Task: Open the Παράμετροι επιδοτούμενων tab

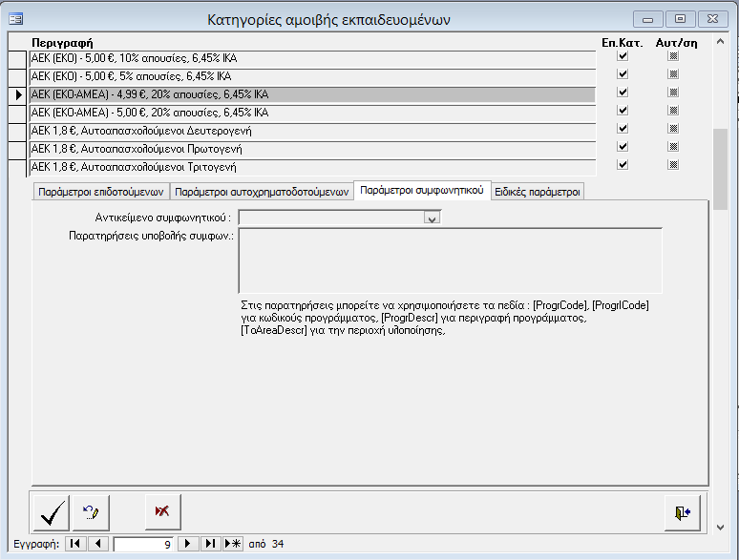Action: (x=101, y=191)
